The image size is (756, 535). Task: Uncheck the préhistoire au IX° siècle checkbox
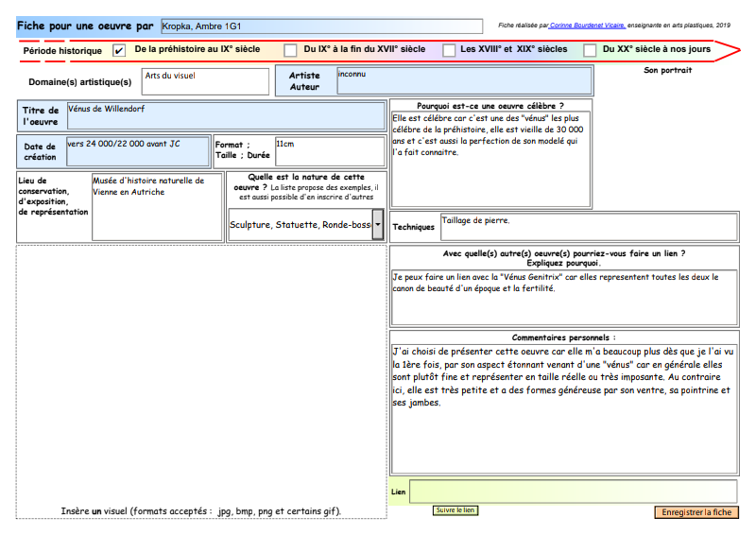[x=119, y=50]
